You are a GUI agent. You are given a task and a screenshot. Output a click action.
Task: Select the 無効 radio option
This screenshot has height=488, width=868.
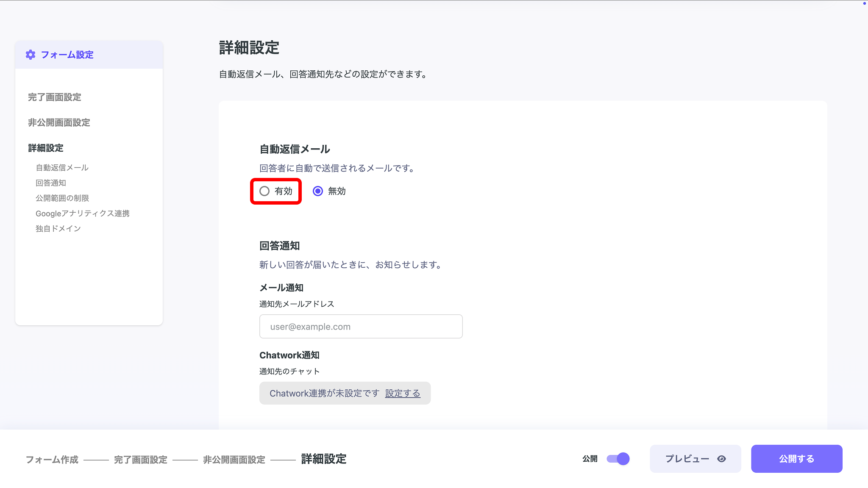[x=318, y=191]
